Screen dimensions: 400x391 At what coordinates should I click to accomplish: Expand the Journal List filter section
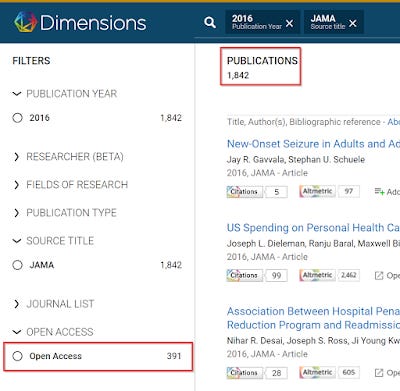[x=17, y=304]
